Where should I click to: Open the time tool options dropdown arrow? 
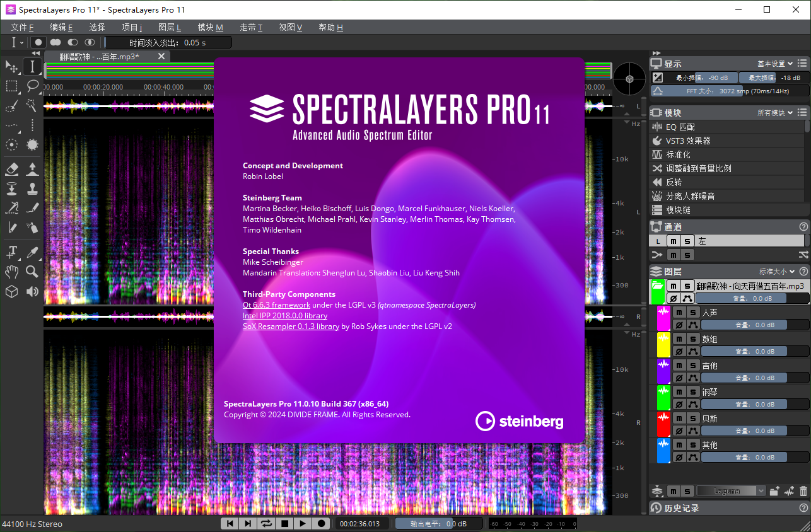tap(22, 43)
